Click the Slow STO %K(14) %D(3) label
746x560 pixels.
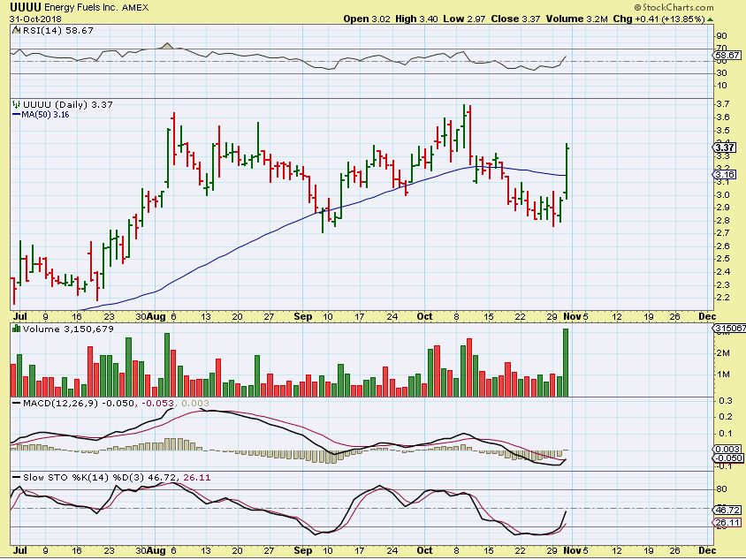tap(83, 477)
